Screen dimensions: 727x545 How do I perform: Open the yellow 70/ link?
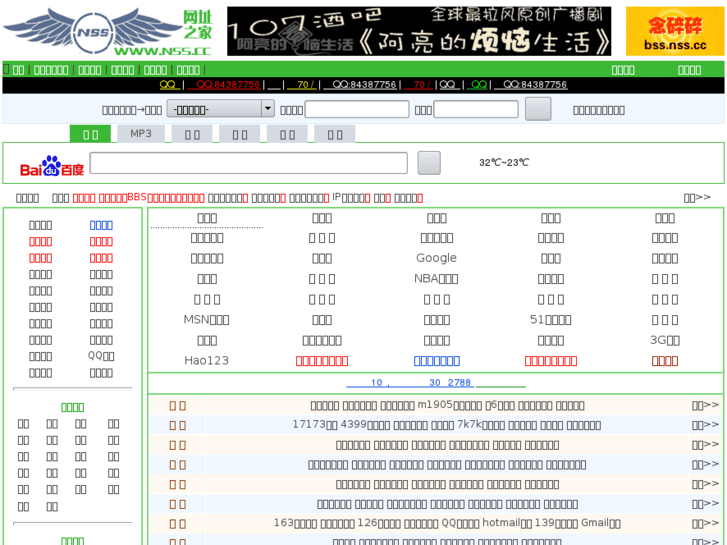pos(302,84)
